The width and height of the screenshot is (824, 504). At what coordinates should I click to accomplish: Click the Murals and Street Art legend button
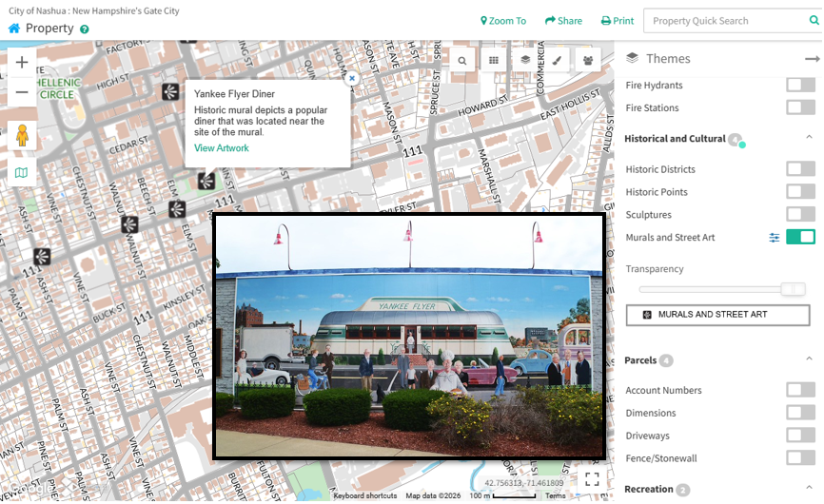(717, 315)
